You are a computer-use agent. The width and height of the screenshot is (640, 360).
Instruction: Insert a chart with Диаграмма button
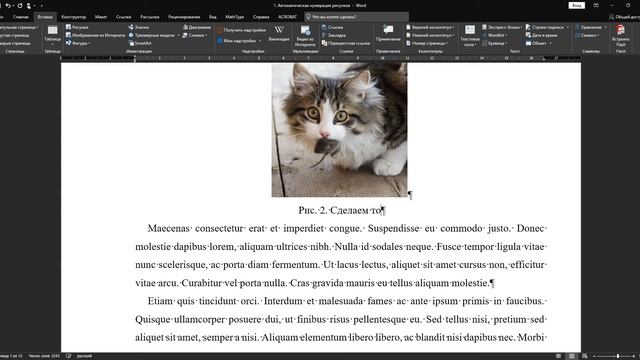pos(197,27)
